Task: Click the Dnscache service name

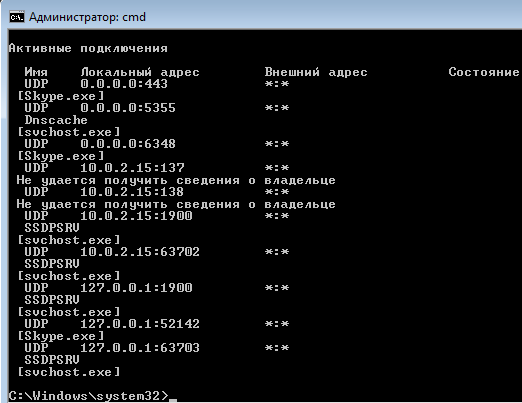Action: [x=56, y=120]
